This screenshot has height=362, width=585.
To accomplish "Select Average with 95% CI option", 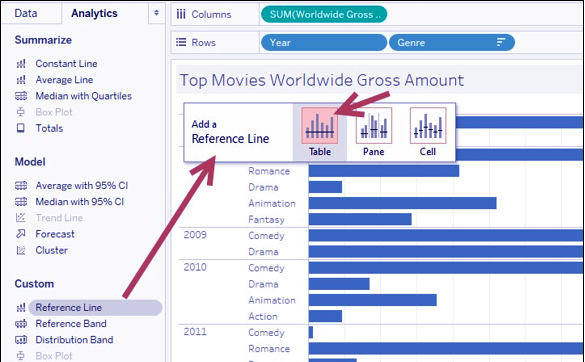I will click(81, 185).
